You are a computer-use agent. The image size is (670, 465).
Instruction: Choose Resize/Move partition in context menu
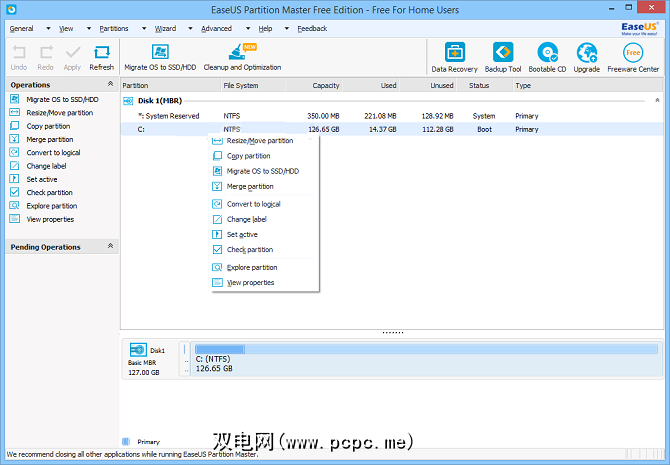coord(264,141)
